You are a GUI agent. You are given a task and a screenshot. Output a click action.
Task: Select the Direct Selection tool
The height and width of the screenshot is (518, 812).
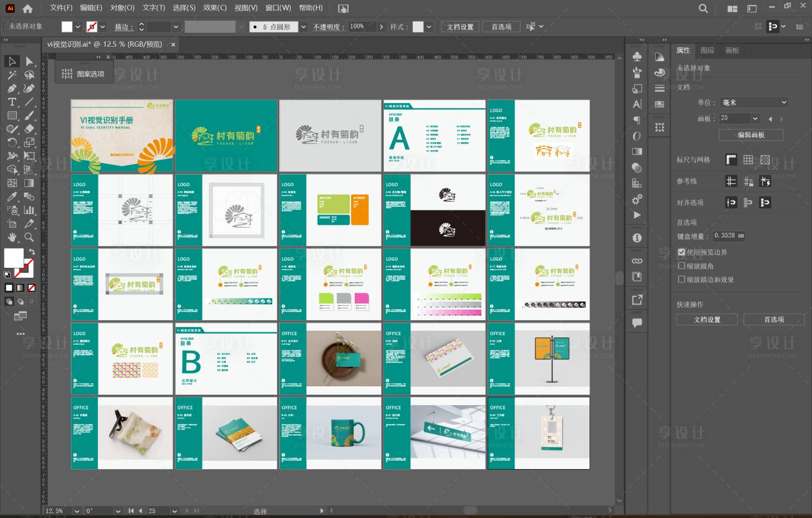pyautogui.click(x=29, y=61)
